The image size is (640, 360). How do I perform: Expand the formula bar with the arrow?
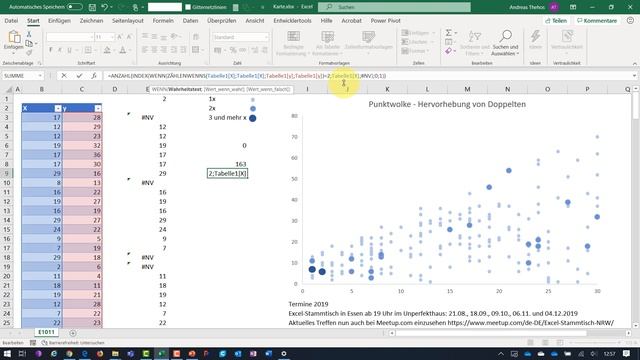(634, 76)
